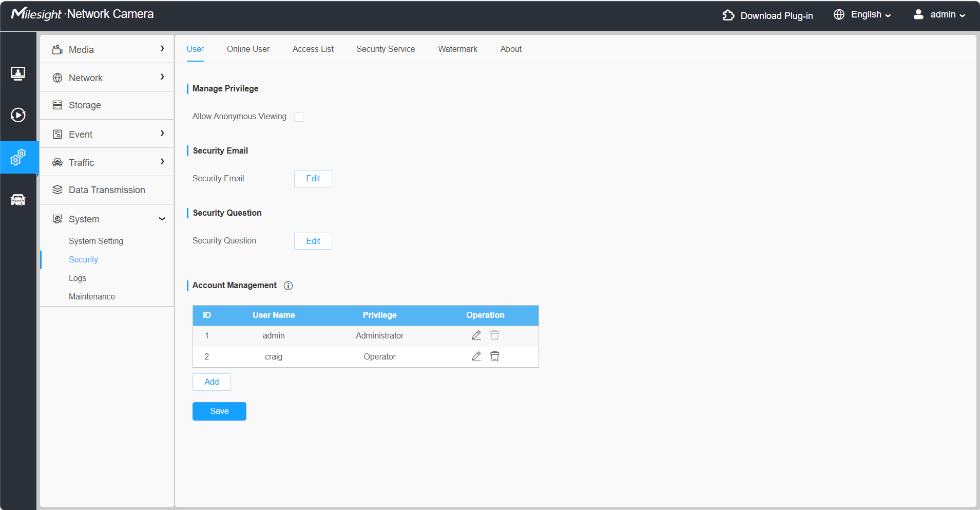Show Account Management info icon

(x=289, y=286)
